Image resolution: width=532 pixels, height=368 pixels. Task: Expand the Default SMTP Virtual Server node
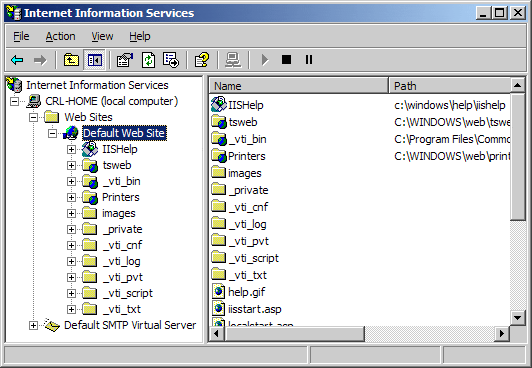click(33, 326)
